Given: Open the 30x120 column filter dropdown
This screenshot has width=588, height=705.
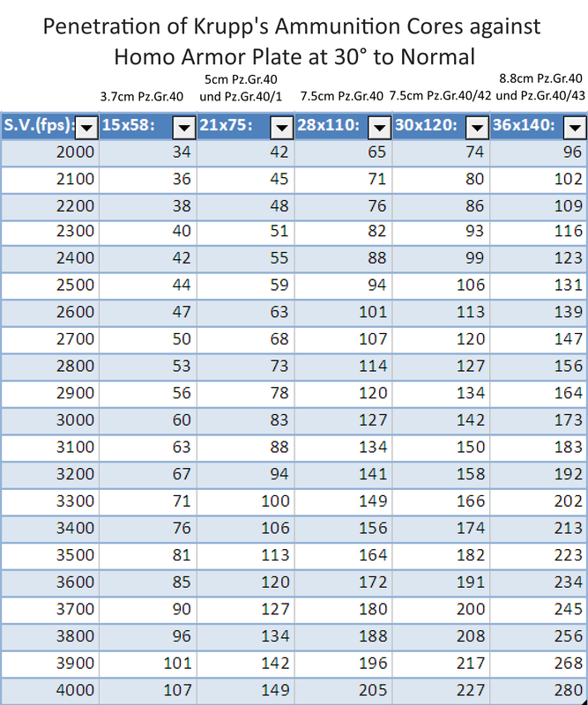Looking at the screenshot, I should 477,128.
